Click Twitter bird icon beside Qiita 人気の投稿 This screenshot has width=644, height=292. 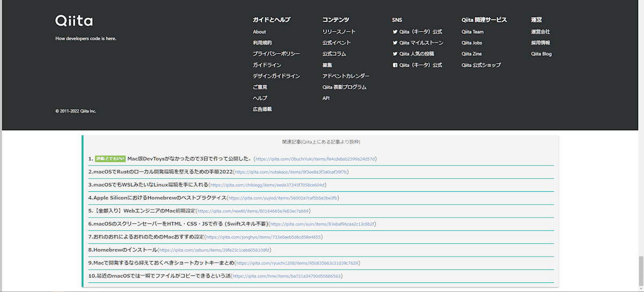[x=395, y=54]
